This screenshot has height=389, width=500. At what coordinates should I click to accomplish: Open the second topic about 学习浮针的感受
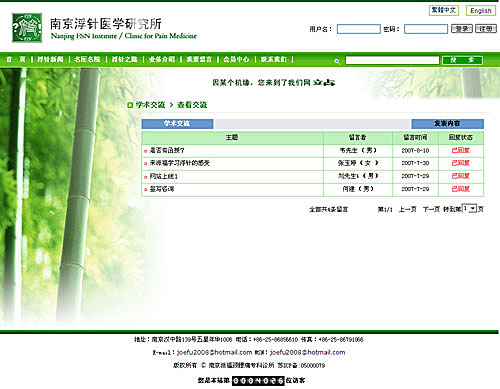[x=180, y=163]
